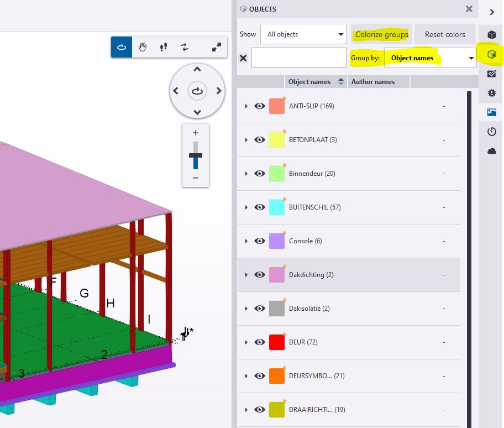The height and width of the screenshot is (428, 504).
Task: Select the DRAAIRICHTI... (19) row
Action: click(x=349, y=410)
